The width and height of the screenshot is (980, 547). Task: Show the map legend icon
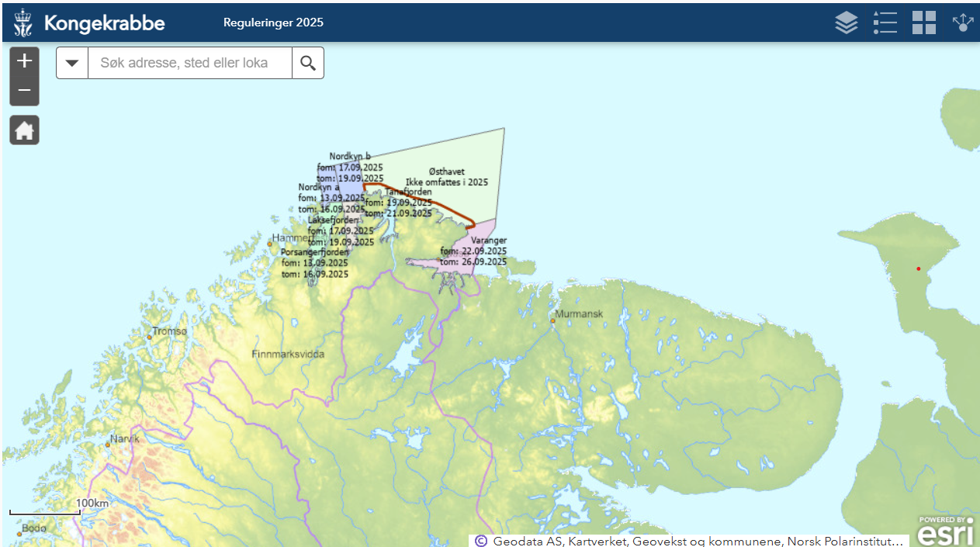click(885, 23)
